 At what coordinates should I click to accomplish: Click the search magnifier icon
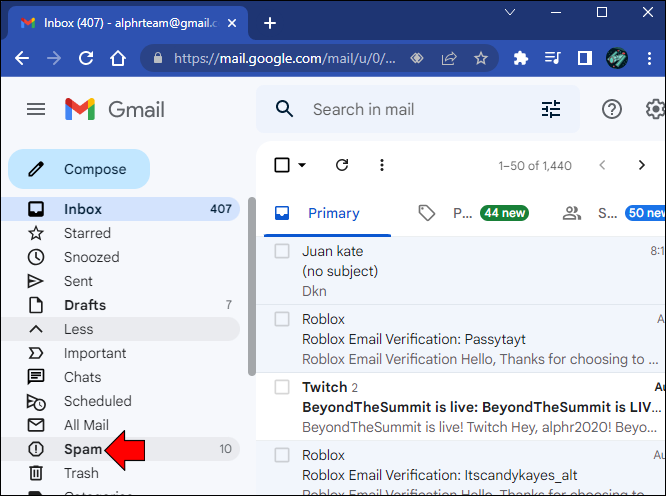pyautogui.click(x=284, y=109)
